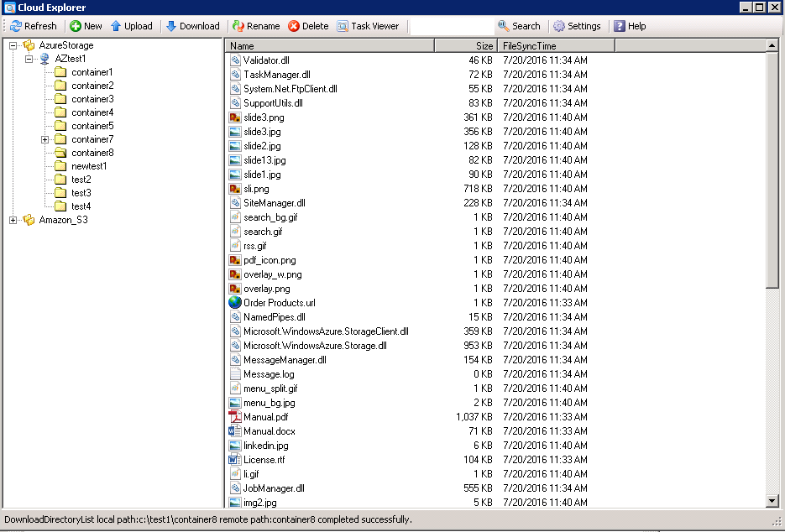Click the AZtest1 globe account icon
Screen dimensions: 785x532
tap(44, 59)
